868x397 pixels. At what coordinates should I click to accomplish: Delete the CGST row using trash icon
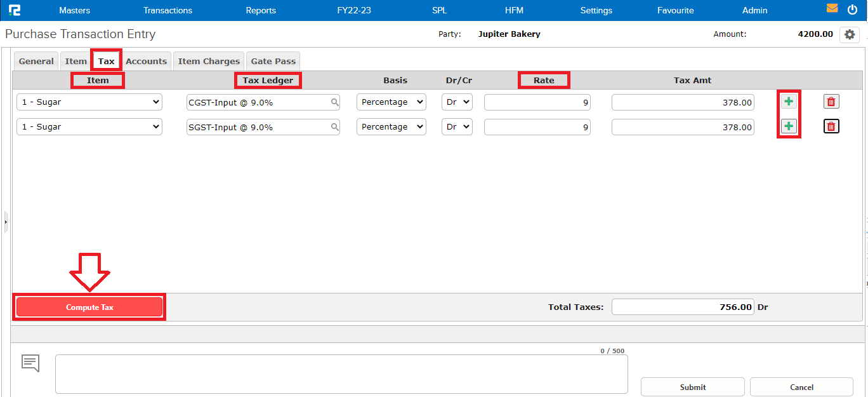click(831, 101)
